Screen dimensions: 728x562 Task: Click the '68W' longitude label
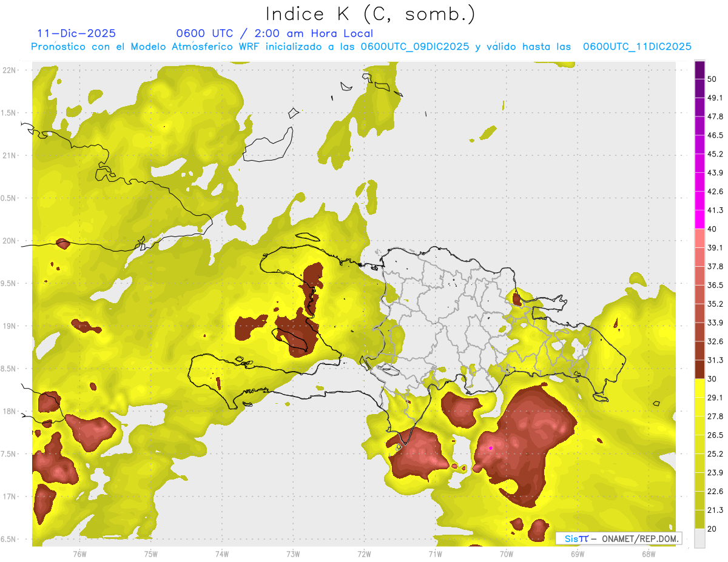click(x=648, y=554)
